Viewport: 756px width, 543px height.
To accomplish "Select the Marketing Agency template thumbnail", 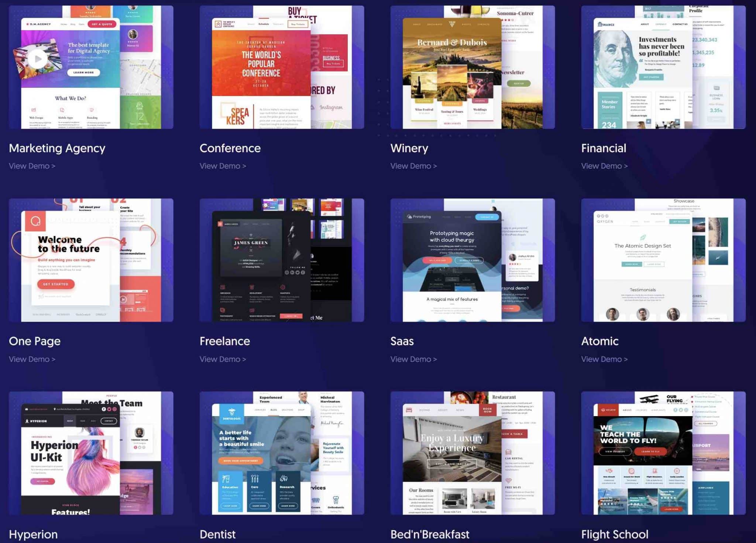I will (91, 67).
